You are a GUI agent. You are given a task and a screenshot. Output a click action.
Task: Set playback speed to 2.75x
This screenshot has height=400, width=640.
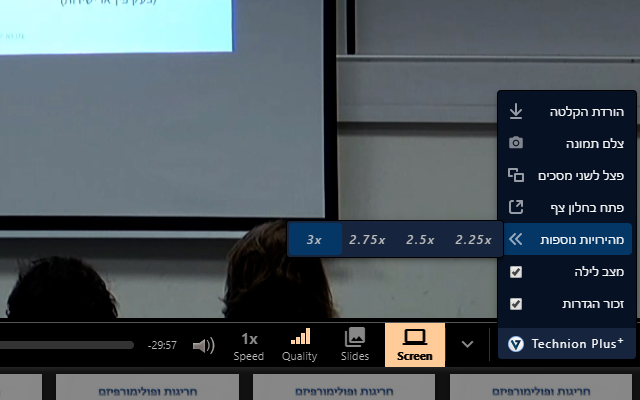(x=367, y=240)
